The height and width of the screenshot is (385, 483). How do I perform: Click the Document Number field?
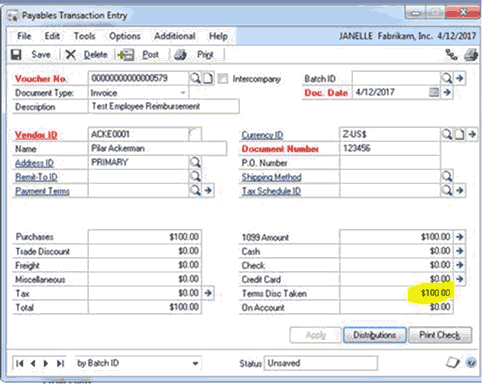coord(390,148)
